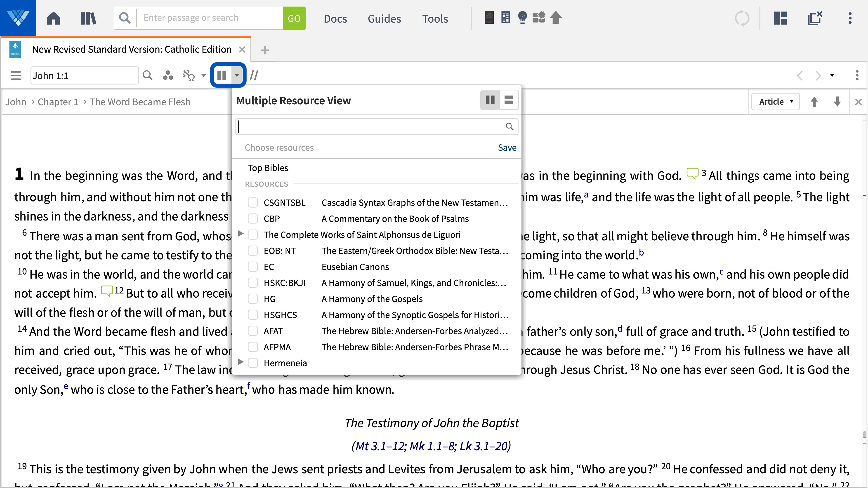
Task: Click John in the breadcrumb
Action: click(16, 102)
